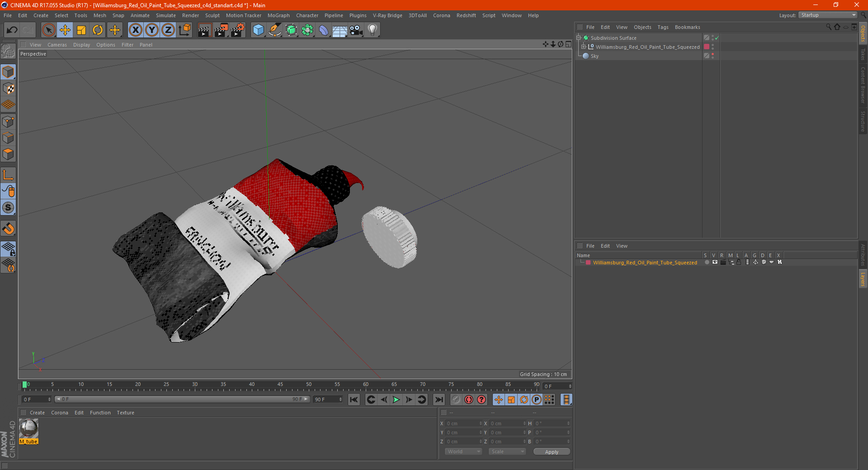Click Record Active Objects button
868x470 pixels.
(x=456, y=399)
